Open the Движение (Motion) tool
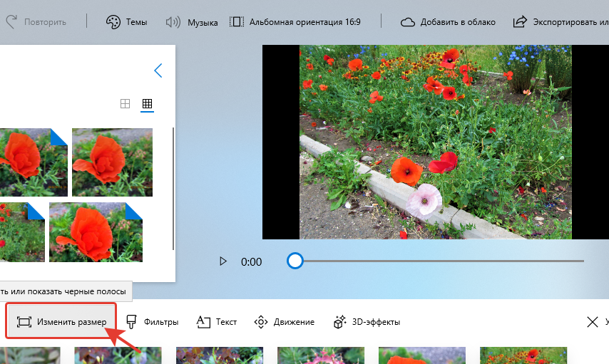 (261, 322)
